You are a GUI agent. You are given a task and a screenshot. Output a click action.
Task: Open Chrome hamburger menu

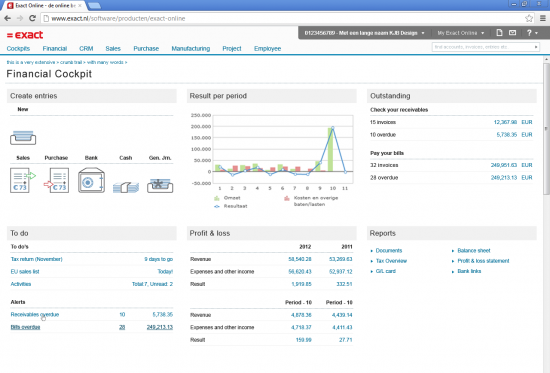click(x=542, y=18)
